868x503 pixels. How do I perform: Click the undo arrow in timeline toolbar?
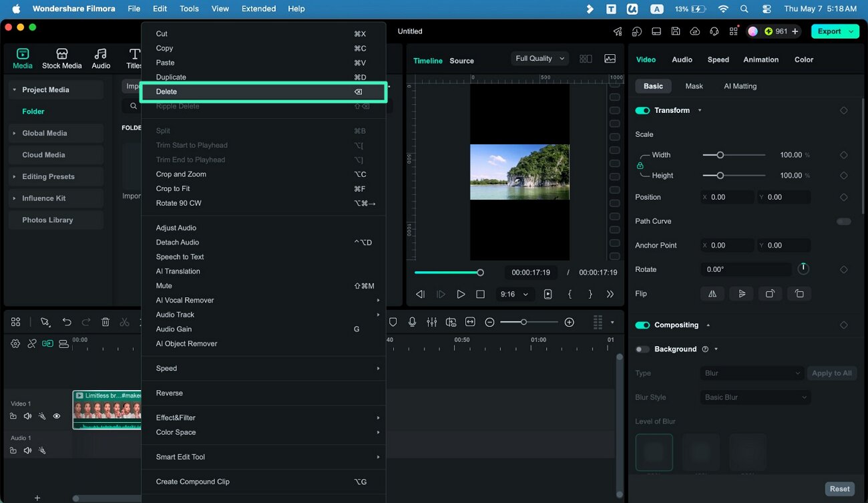click(67, 322)
